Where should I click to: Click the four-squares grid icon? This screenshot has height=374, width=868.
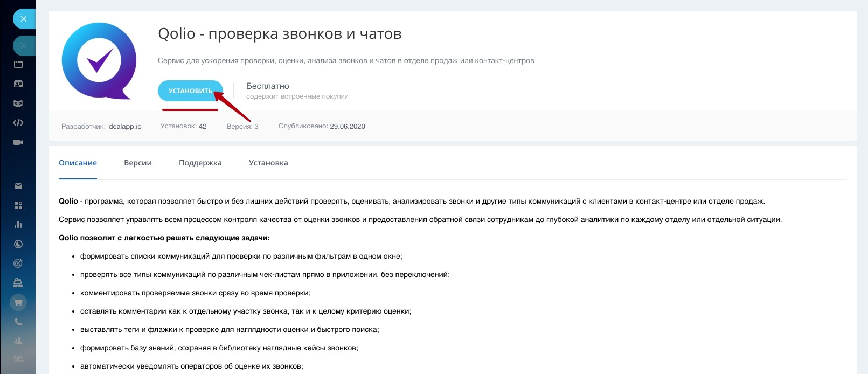18,205
